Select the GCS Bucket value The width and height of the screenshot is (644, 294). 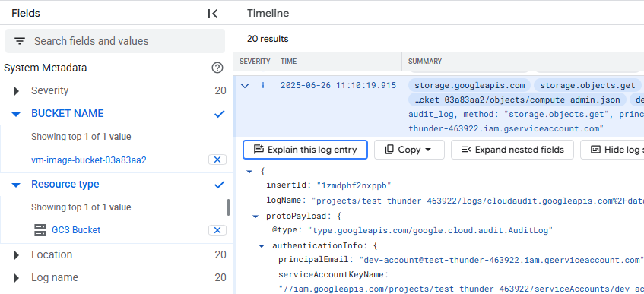(x=76, y=230)
